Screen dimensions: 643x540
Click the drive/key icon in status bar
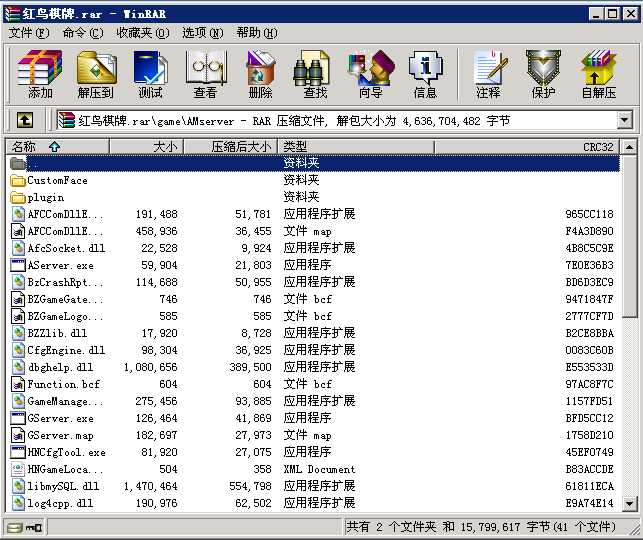pyautogui.click(x=25, y=527)
